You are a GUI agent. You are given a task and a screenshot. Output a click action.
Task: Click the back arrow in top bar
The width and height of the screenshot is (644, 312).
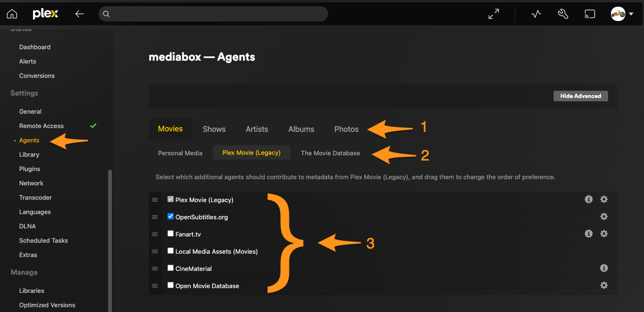[79, 14]
